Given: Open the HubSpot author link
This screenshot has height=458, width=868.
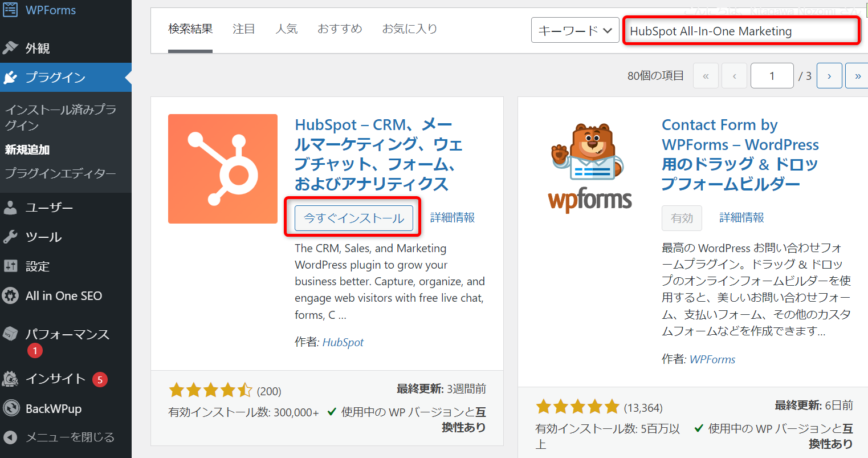Looking at the screenshot, I should click(343, 342).
